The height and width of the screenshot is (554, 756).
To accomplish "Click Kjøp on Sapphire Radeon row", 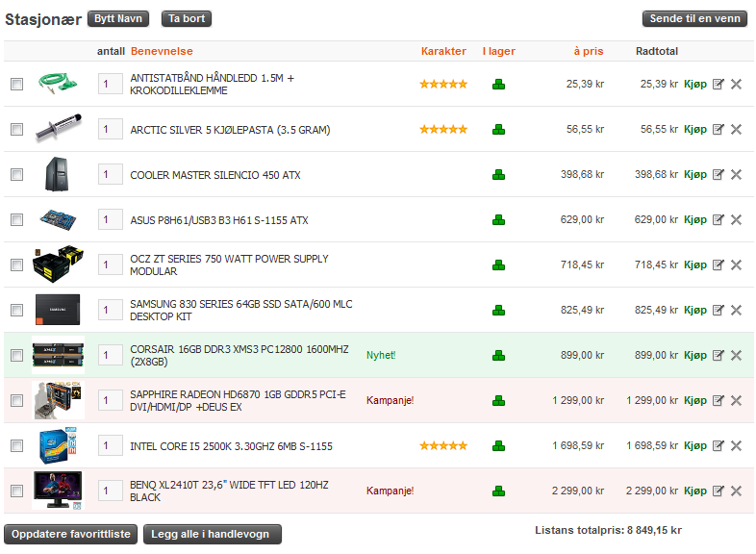I will pyautogui.click(x=695, y=401).
